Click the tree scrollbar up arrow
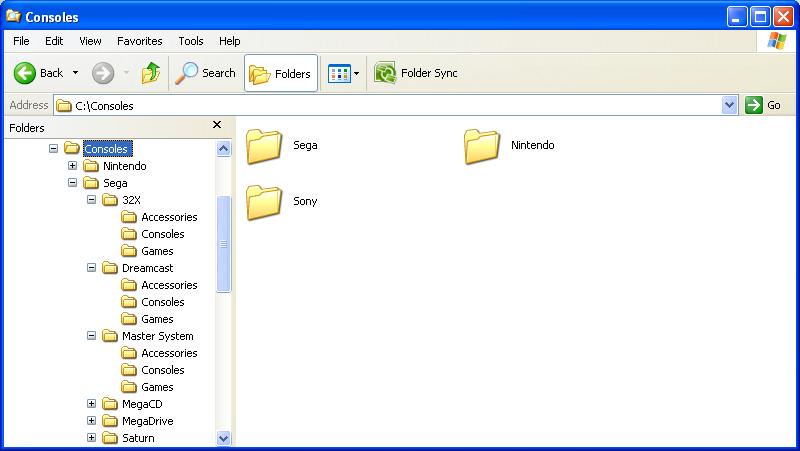This screenshot has width=800, height=451. [223, 148]
